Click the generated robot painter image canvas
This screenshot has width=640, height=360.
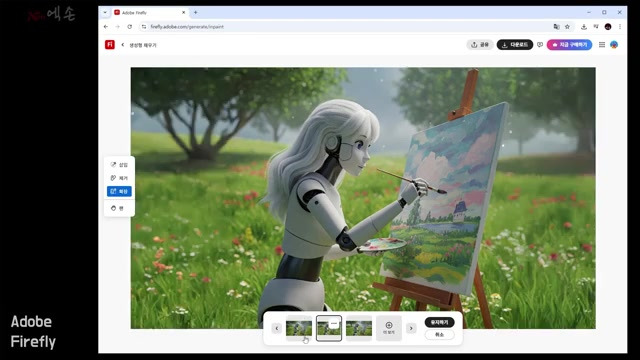363,198
